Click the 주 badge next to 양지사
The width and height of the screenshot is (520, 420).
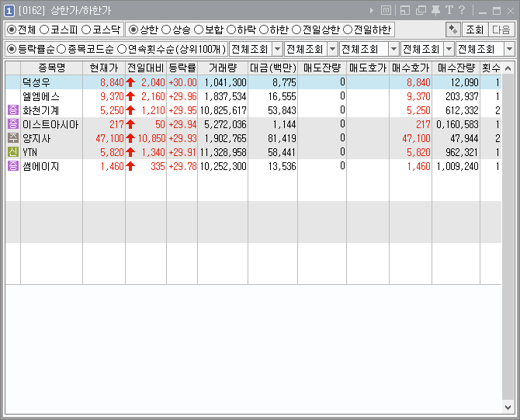(12, 138)
